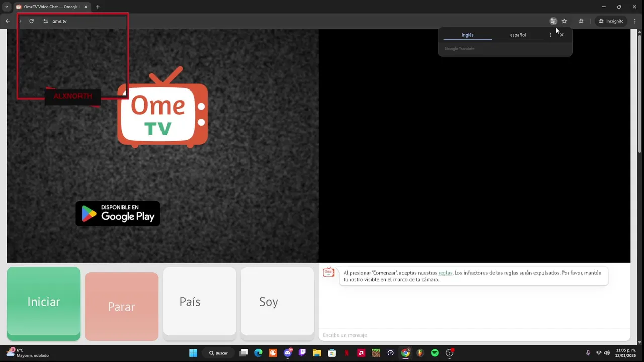Click the Google Translate icon in address bar
The width and height of the screenshot is (644, 362).
[553, 21]
